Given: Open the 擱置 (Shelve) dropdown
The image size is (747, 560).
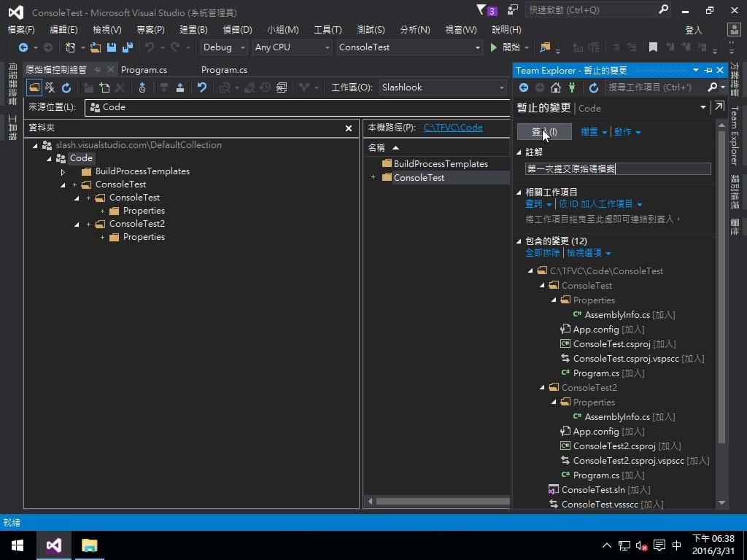Looking at the screenshot, I should [x=594, y=132].
